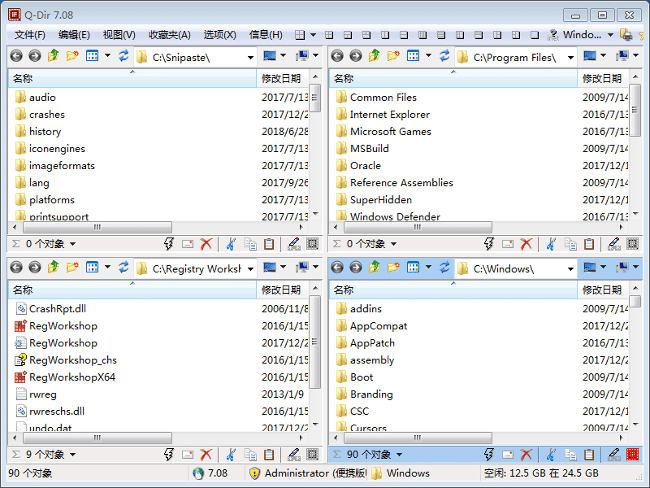Sort the Snipaste pane by the 修改日期 column header

click(281, 78)
